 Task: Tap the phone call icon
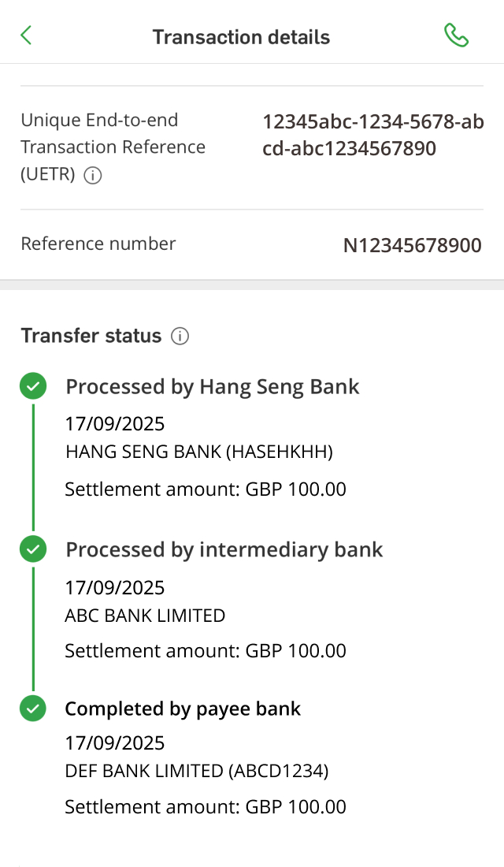(x=456, y=35)
